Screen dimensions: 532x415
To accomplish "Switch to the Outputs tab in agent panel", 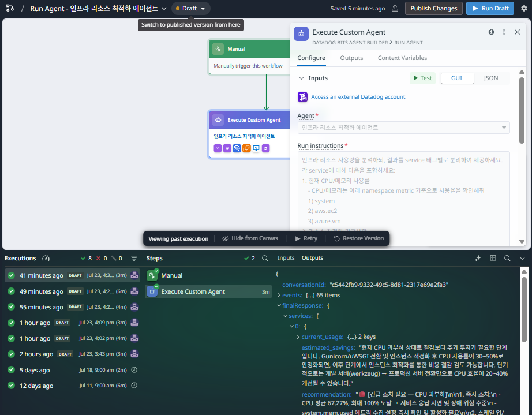I will click(351, 58).
